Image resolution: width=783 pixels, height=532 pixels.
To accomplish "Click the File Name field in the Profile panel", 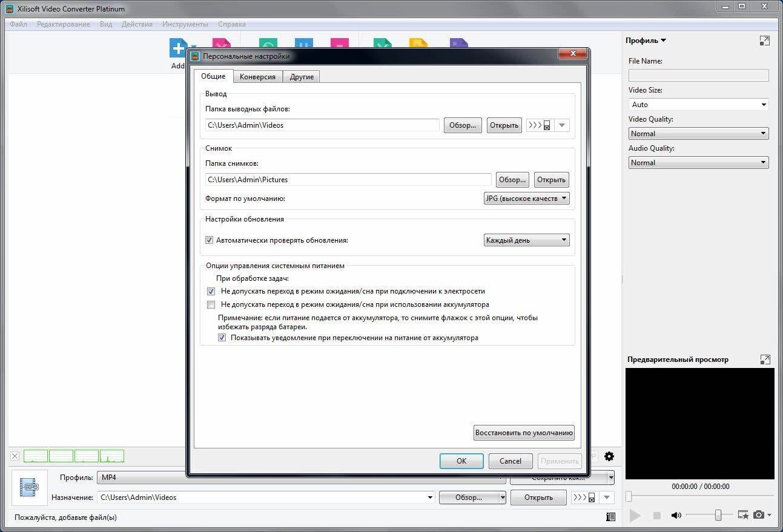I will tap(698, 76).
